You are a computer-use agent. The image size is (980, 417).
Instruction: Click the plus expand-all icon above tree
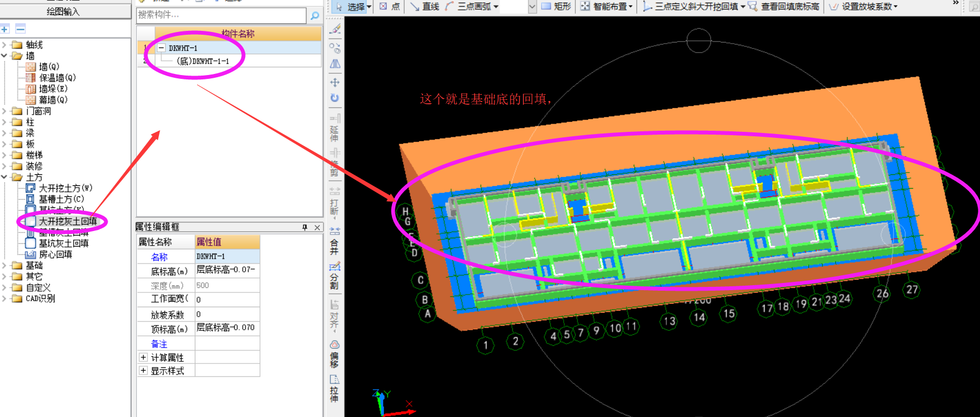pyautogui.click(x=5, y=29)
